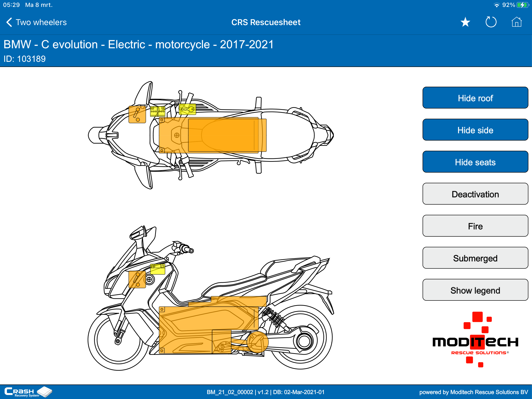Open Submerged information
This screenshot has height=399, width=532.
click(475, 258)
